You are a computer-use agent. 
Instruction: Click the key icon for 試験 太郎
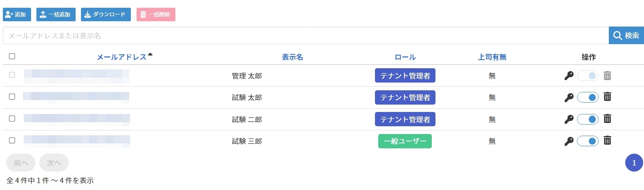point(569,97)
